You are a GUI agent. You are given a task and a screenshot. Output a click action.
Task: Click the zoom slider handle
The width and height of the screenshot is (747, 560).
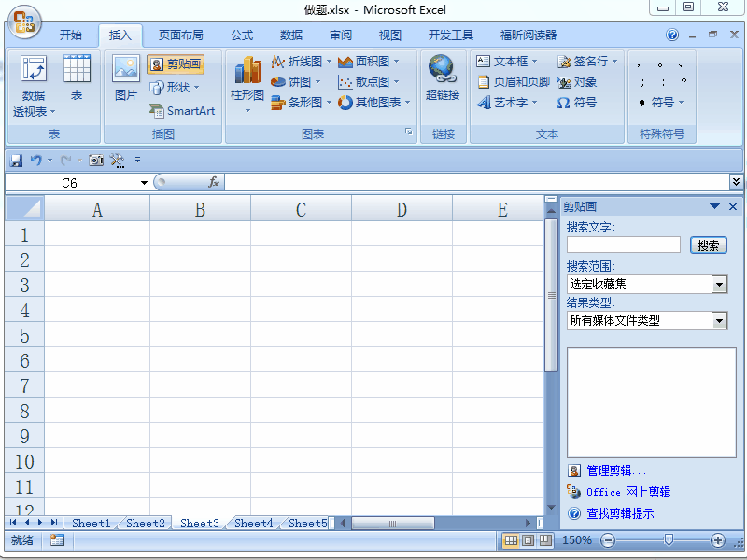[669, 540]
